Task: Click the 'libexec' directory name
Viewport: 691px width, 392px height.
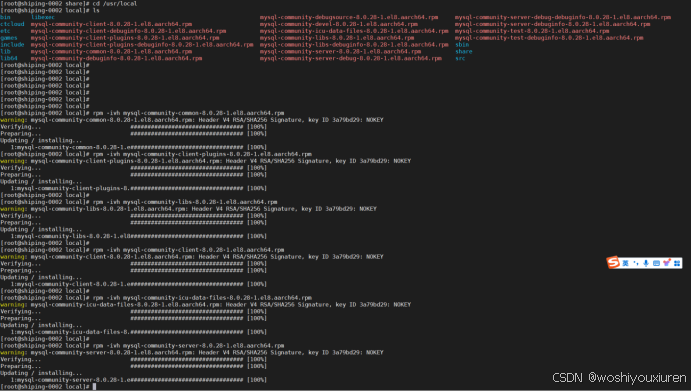Action: 43,17
